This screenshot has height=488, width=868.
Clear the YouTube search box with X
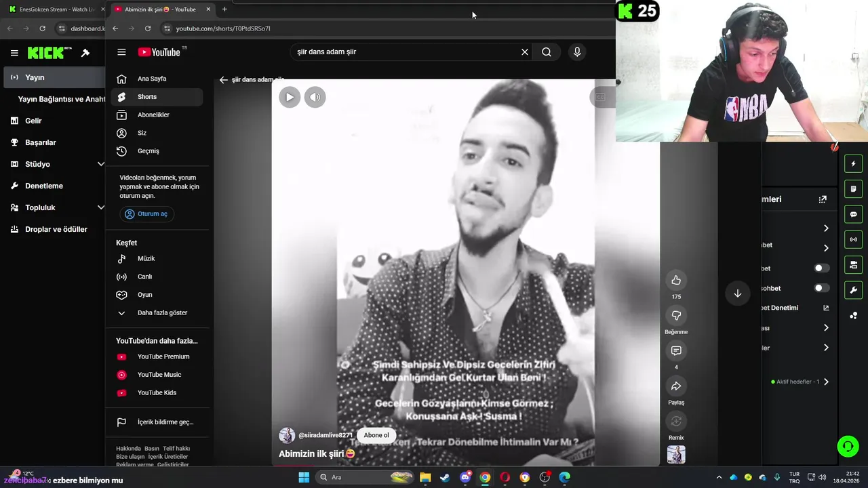click(x=524, y=52)
